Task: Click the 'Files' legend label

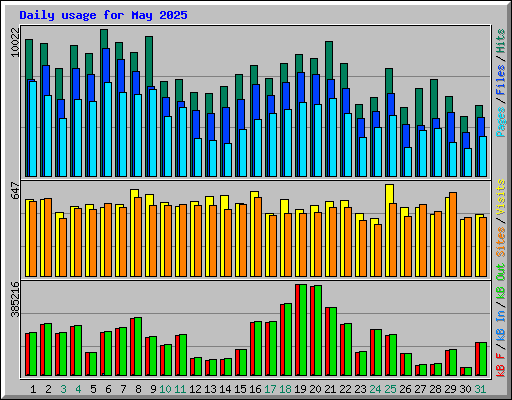Action: click(501, 80)
